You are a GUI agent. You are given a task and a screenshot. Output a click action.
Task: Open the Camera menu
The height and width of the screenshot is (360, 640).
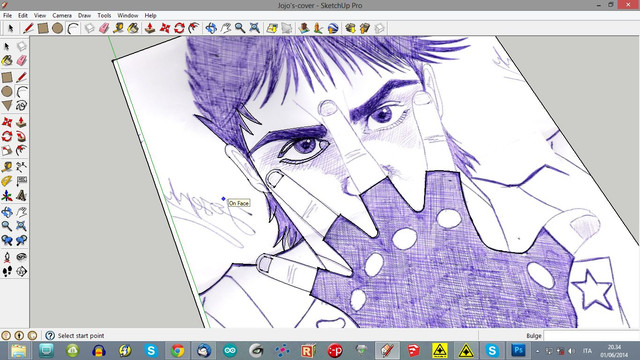point(62,16)
